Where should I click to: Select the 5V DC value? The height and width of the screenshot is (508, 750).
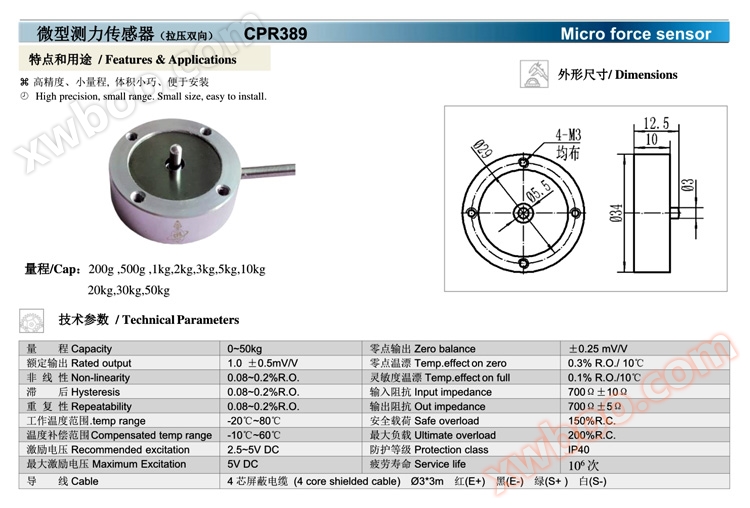[243, 464]
